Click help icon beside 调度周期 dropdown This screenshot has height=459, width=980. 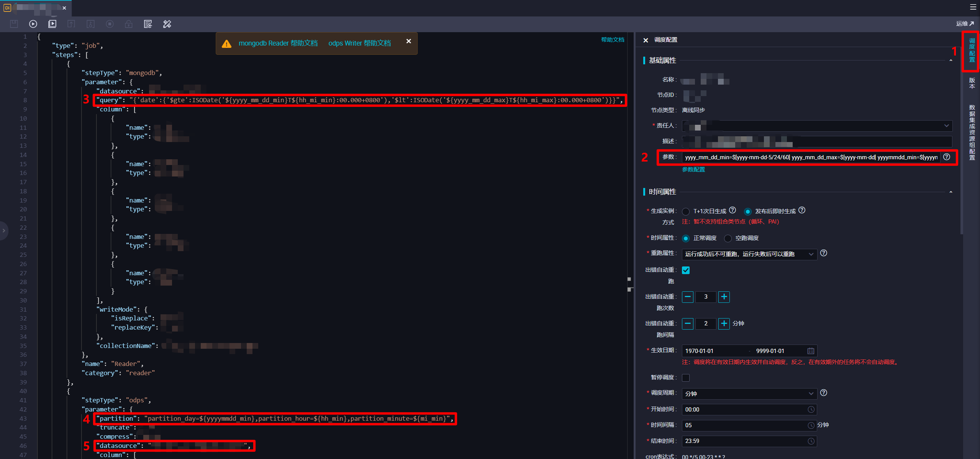(x=824, y=393)
